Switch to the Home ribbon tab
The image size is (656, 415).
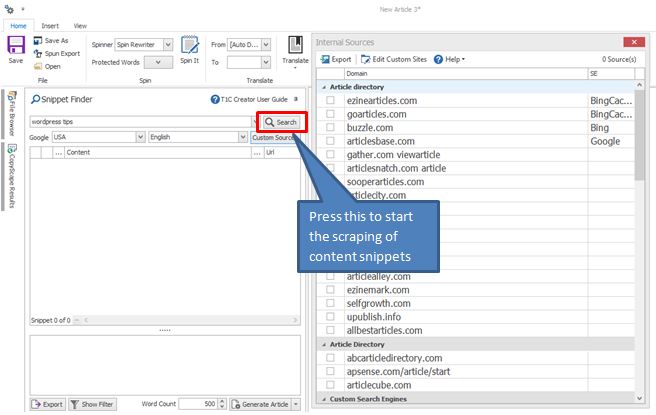(x=18, y=26)
